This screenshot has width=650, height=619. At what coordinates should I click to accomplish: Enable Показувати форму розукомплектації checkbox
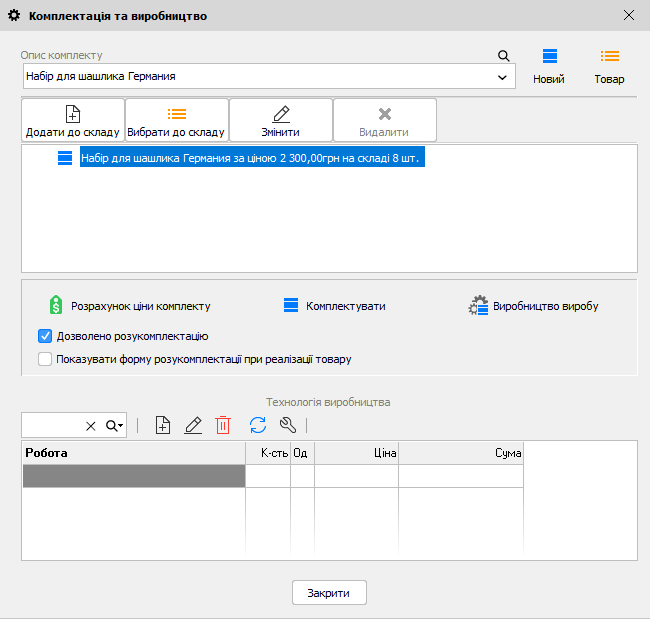click(x=45, y=359)
